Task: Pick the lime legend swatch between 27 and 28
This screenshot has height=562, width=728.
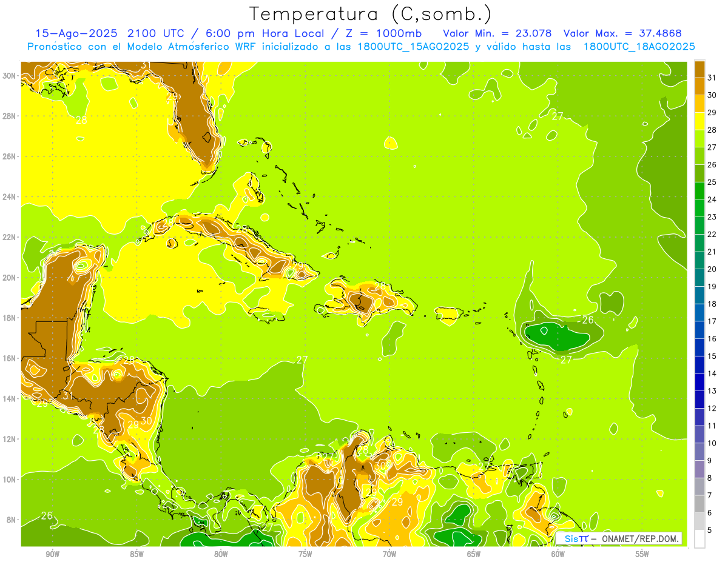Action: [699, 138]
